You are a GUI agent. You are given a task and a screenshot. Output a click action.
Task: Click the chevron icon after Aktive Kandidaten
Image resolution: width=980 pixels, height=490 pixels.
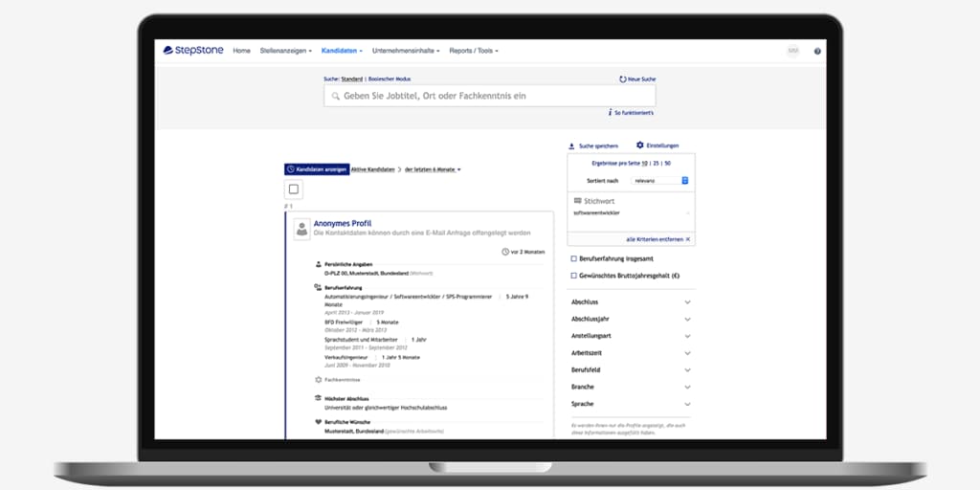click(x=399, y=169)
